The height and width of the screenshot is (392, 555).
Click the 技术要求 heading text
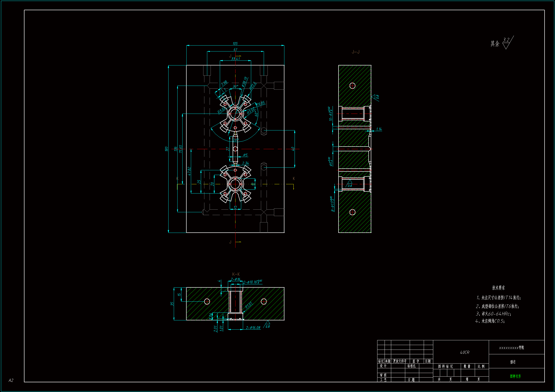[499, 288]
